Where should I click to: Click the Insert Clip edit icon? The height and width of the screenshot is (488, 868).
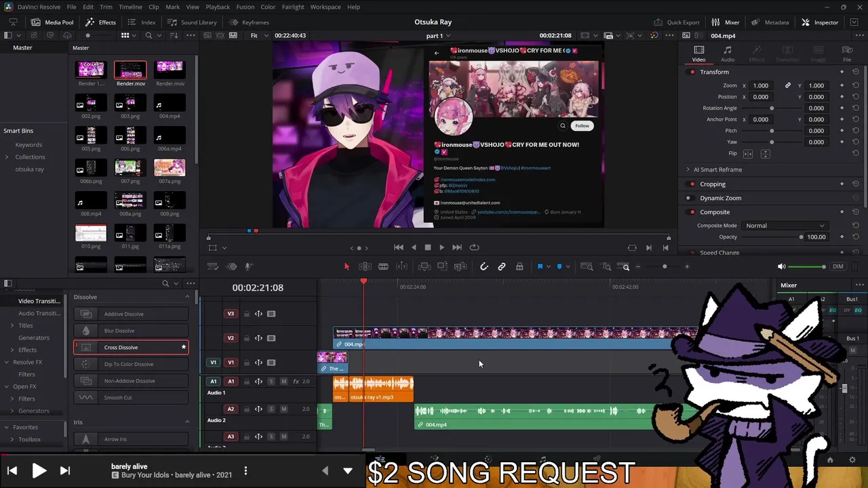click(425, 267)
